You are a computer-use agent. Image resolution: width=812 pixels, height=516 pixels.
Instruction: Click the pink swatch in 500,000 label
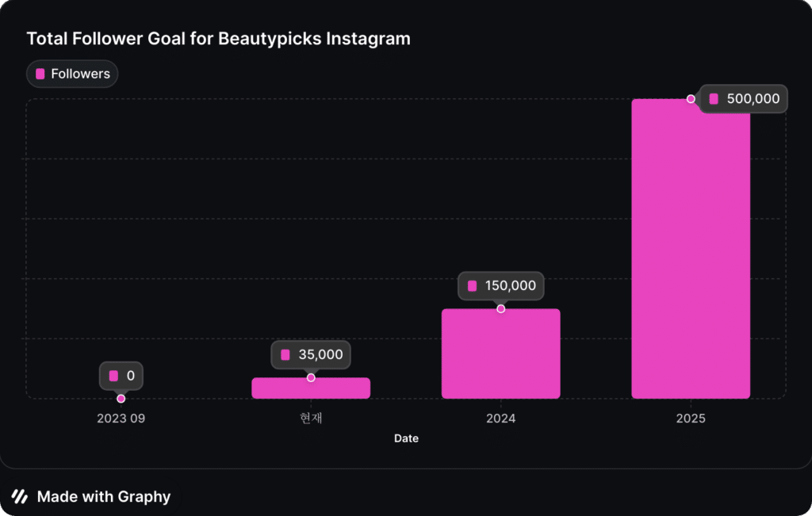[714, 99]
